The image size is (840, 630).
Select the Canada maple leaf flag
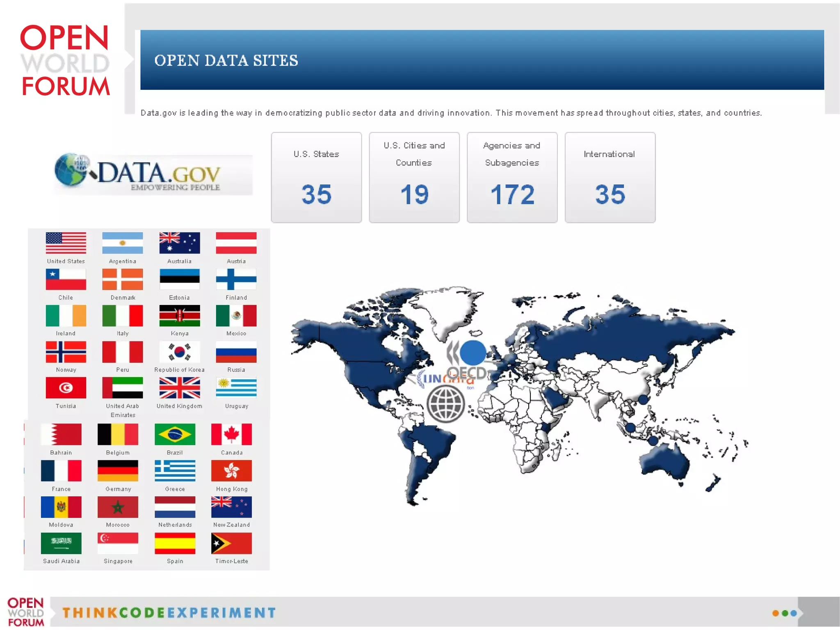pyautogui.click(x=231, y=434)
